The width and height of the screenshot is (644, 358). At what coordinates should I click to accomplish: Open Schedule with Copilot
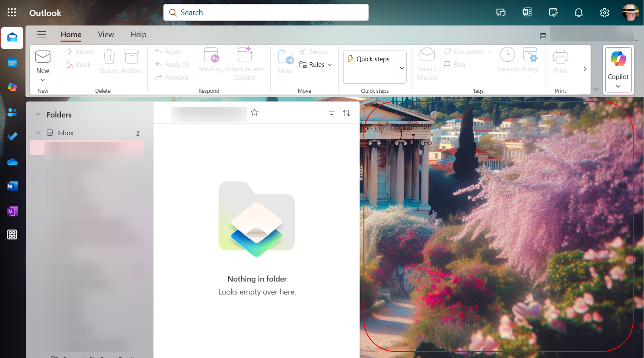tap(245, 64)
